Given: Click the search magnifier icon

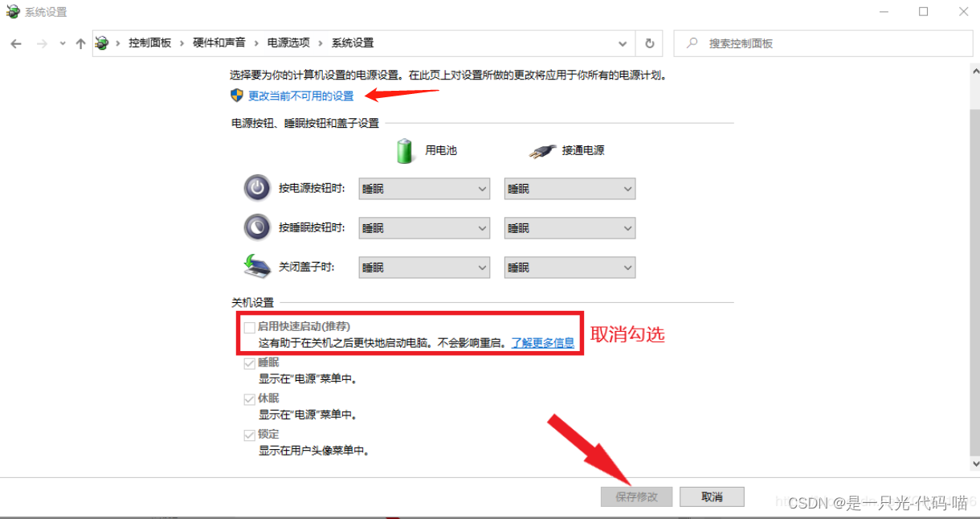Looking at the screenshot, I should (692, 43).
